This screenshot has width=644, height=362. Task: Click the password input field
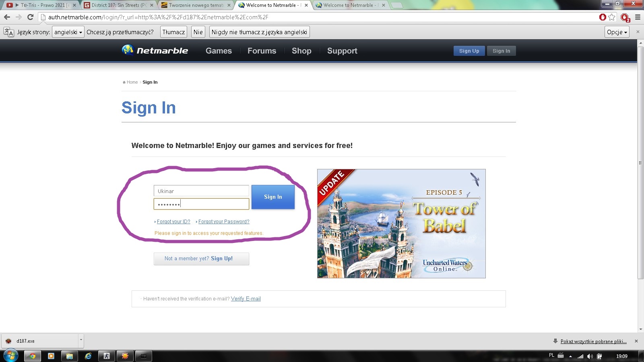[x=201, y=204]
